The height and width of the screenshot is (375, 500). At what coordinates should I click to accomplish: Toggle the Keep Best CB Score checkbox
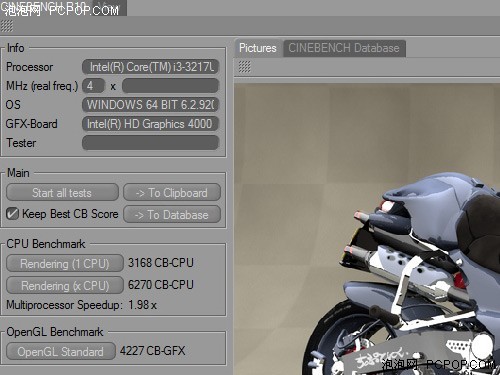[x=12, y=214]
